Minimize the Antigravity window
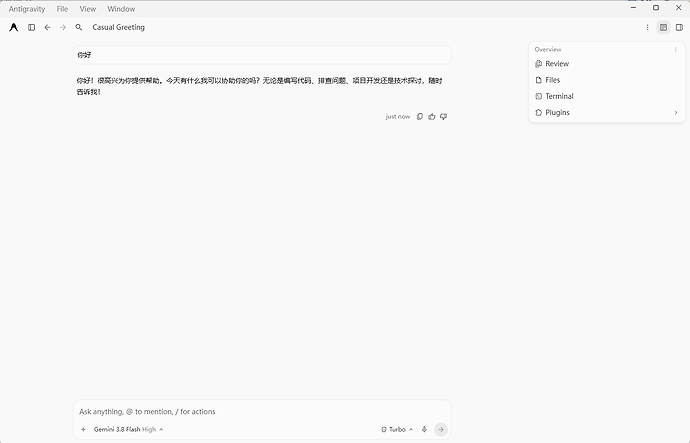690x443 pixels. [x=633, y=7]
